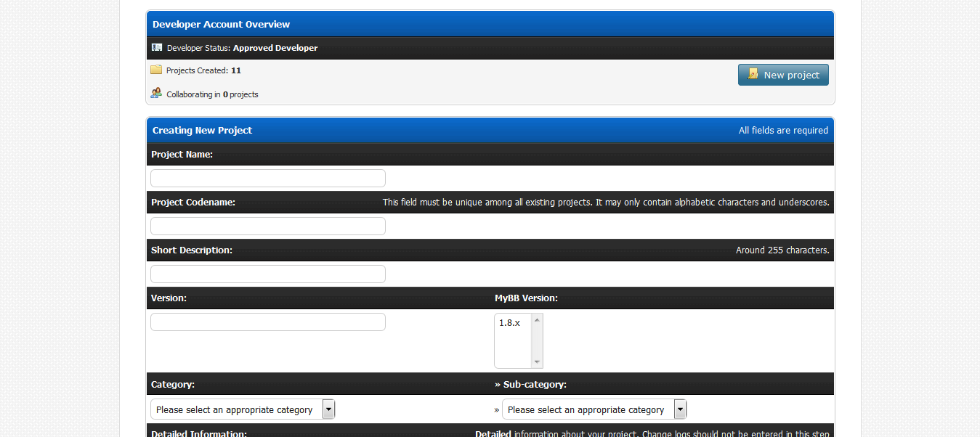Click the developer status ID card icon
Screen dimensions: 980x437
click(156, 48)
